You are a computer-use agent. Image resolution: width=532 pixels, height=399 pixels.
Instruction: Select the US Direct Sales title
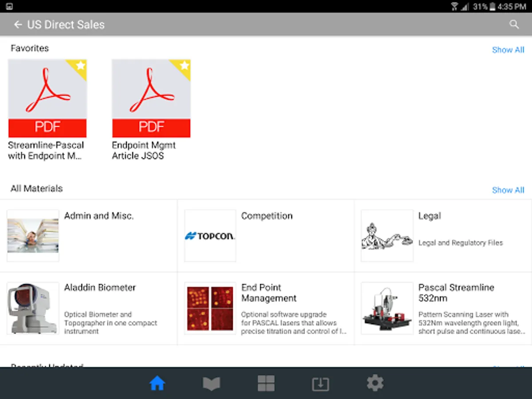click(66, 25)
